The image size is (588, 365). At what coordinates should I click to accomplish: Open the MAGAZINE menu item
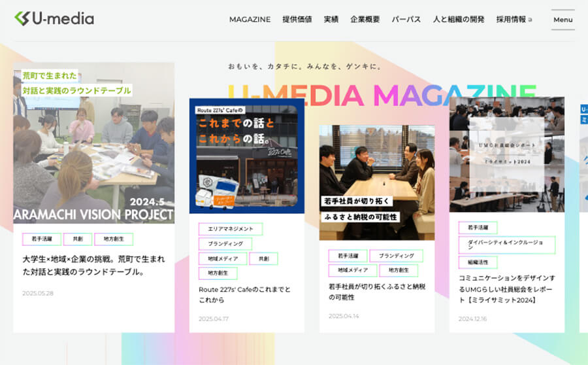[x=250, y=20]
